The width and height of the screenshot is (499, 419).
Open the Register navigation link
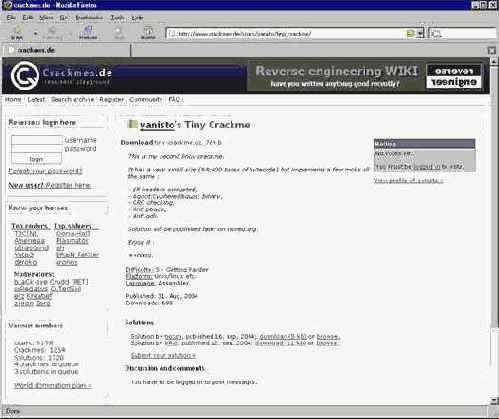(x=112, y=99)
